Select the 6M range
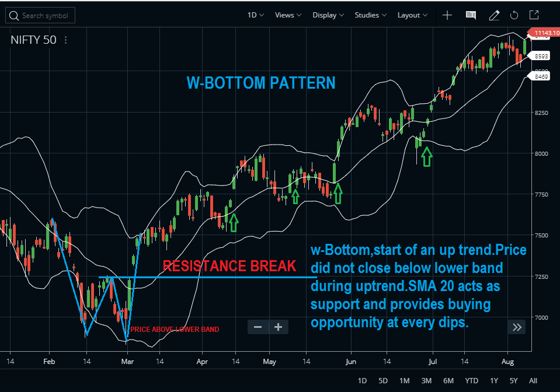 point(448,380)
